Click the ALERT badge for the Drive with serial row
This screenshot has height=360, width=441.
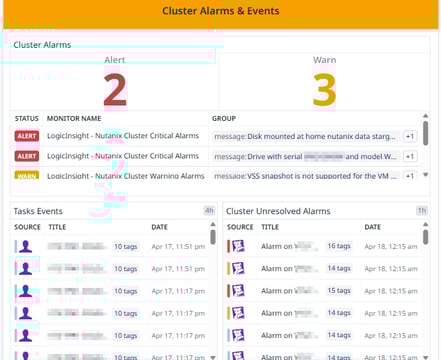coord(27,156)
